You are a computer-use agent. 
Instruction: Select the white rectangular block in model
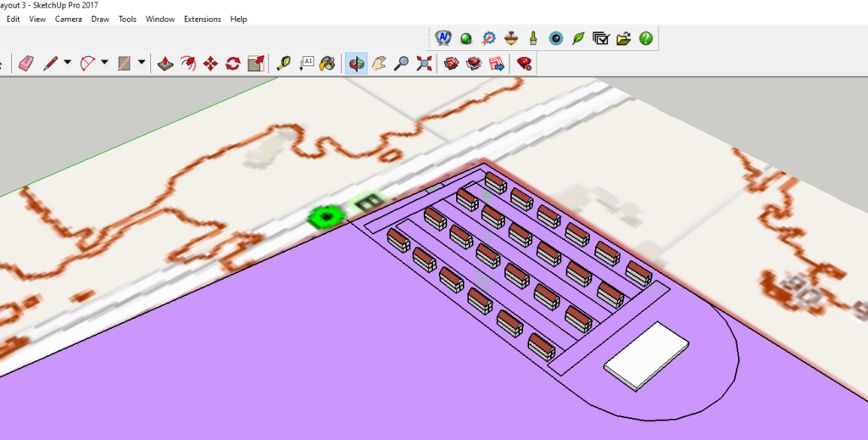click(647, 355)
